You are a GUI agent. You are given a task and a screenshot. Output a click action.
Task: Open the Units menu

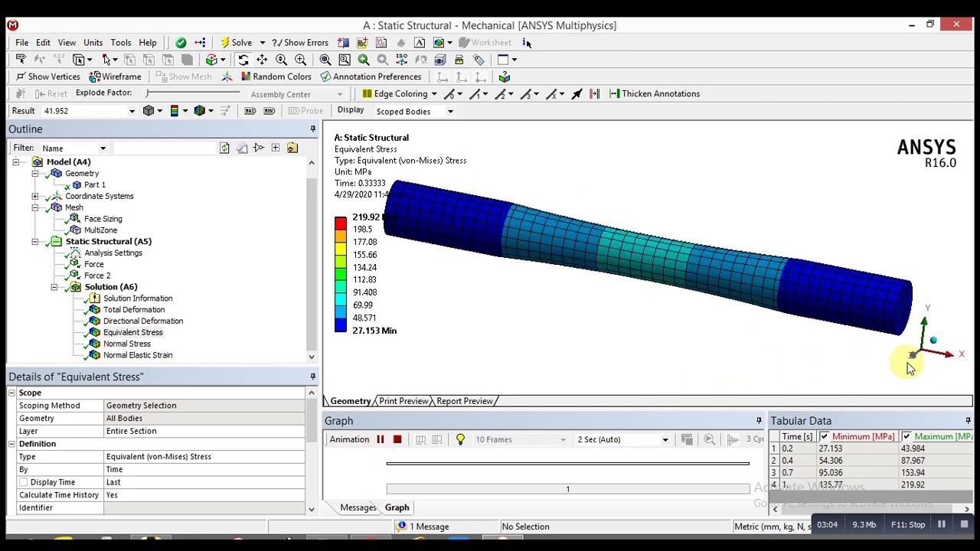coord(93,43)
